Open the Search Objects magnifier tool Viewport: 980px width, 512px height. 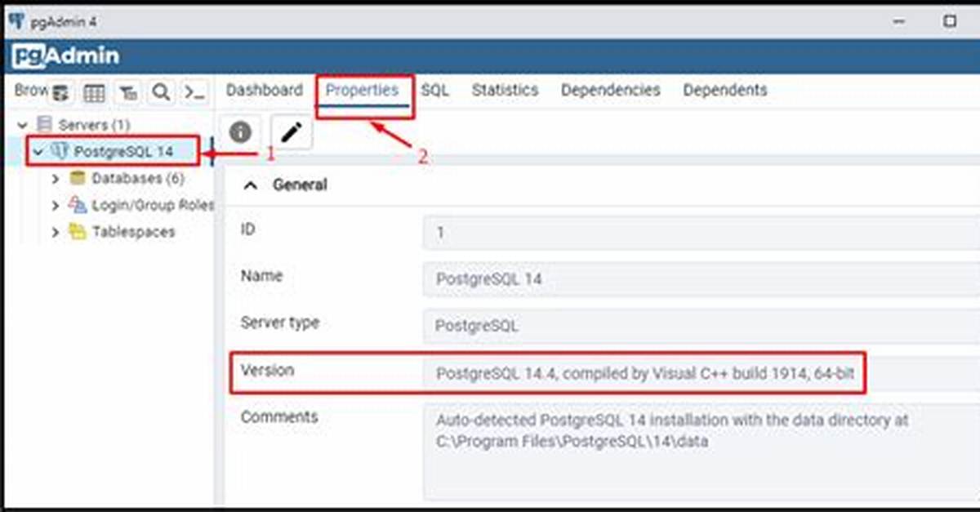pyautogui.click(x=162, y=92)
